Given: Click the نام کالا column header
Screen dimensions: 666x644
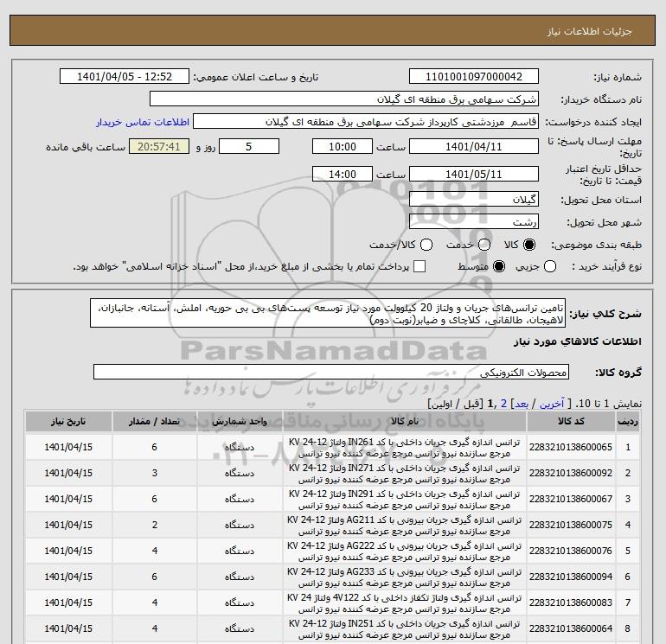Looking at the screenshot, I should tap(405, 421).
